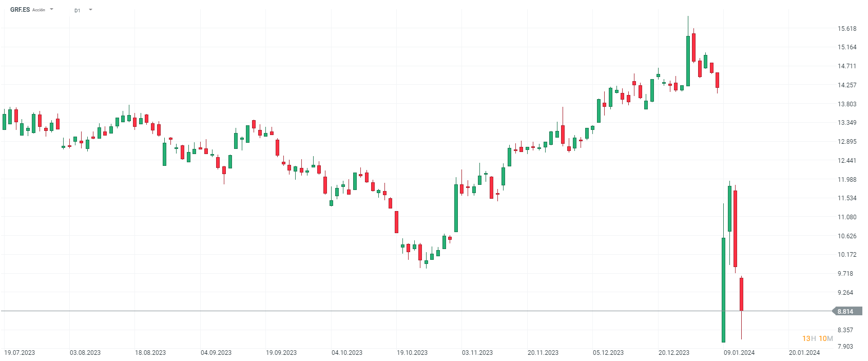Click the 12.441 price axis label
Viewport: 868px width, 361px height.
pyautogui.click(x=847, y=161)
